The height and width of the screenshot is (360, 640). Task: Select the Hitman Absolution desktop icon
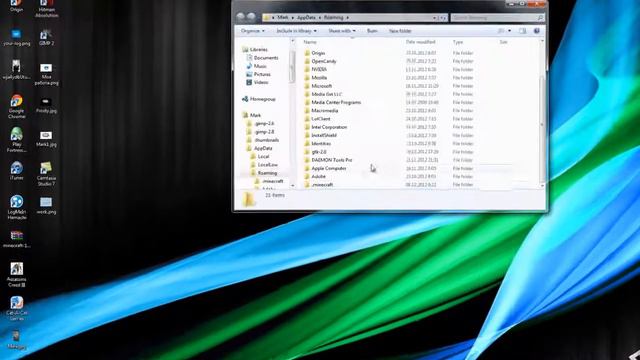click(x=47, y=8)
